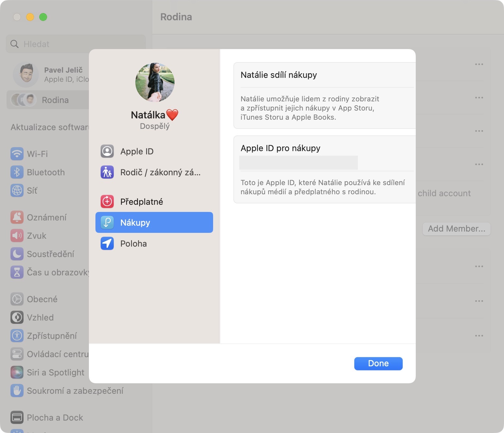The image size is (504, 433).
Task: Click the "child account" text behind sheet
Action: click(x=444, y=193)
